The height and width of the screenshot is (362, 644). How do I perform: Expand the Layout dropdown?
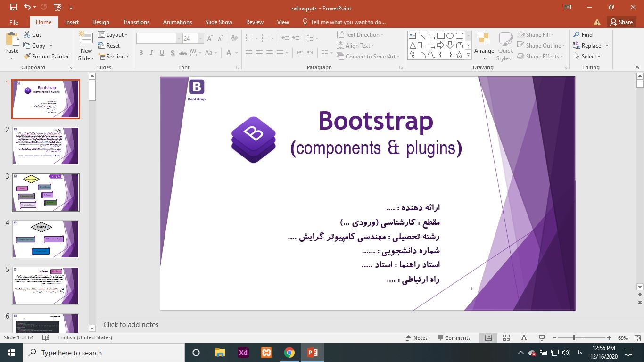coord(113,35)
